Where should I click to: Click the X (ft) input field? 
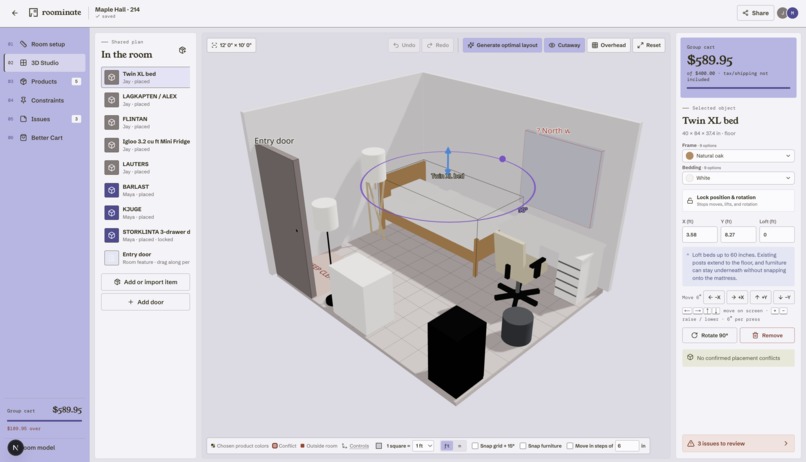[x=700, y=234]
